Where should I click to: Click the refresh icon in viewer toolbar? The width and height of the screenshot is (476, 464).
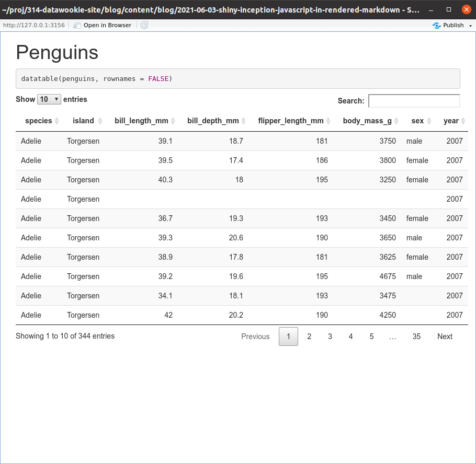(x=144, y=25)
